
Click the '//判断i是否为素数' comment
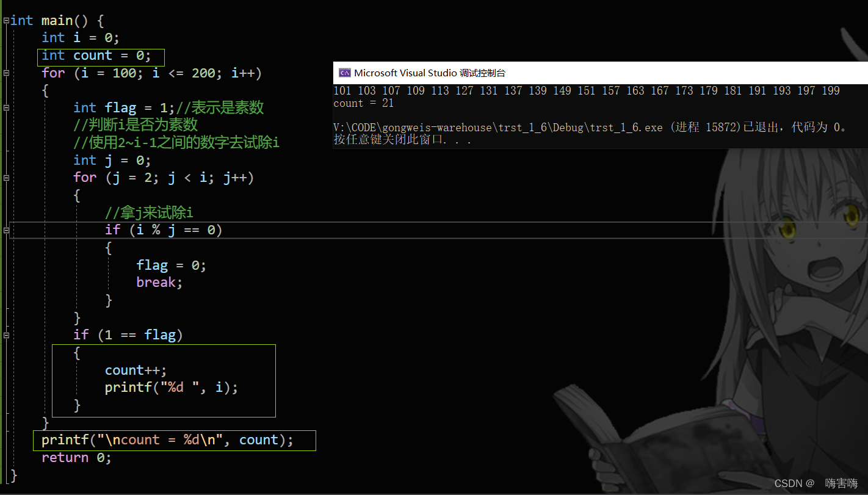point(136,125)
